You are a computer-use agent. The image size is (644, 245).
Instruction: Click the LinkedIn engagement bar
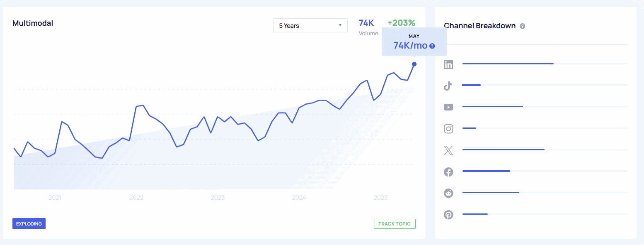point(508,64)
